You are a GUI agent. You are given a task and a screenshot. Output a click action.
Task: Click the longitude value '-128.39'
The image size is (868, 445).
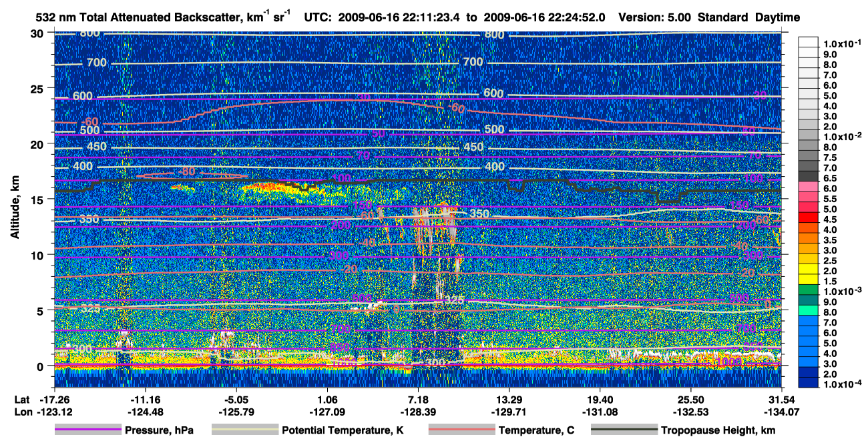point(418,411)
